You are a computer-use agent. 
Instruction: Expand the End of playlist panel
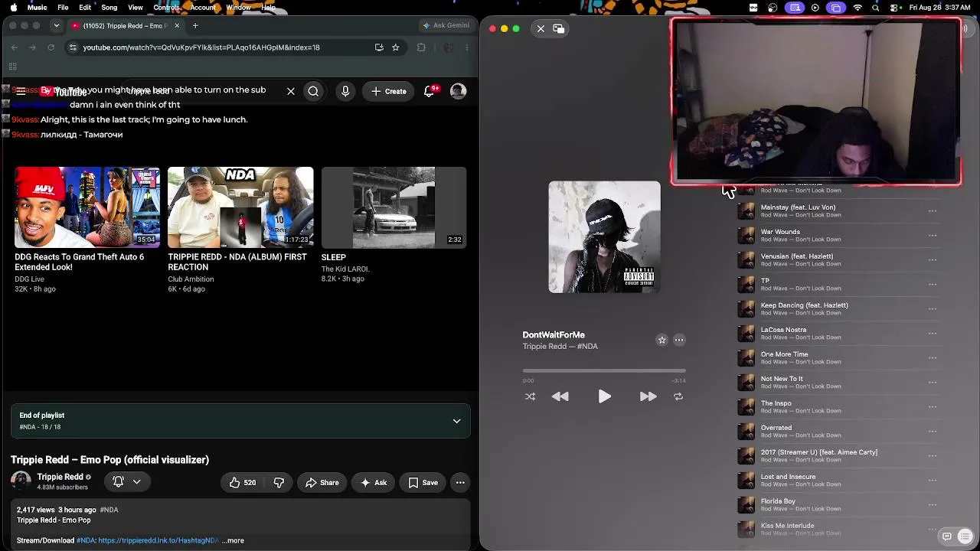(x=456, y=421)
